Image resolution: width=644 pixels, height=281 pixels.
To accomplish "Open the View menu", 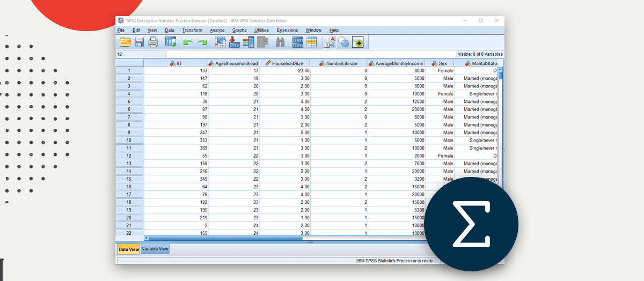I will point(152,30).
